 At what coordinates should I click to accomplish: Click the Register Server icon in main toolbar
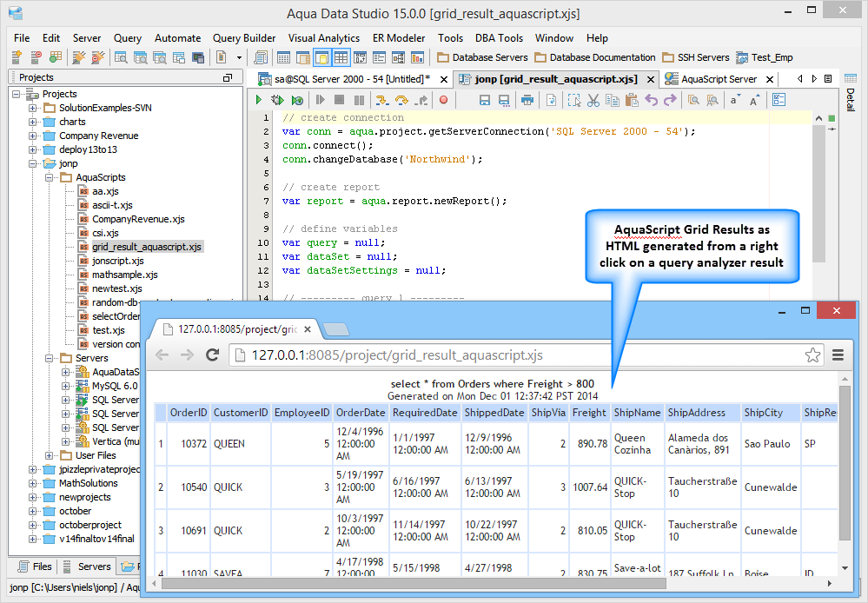(x=17, y=57)
